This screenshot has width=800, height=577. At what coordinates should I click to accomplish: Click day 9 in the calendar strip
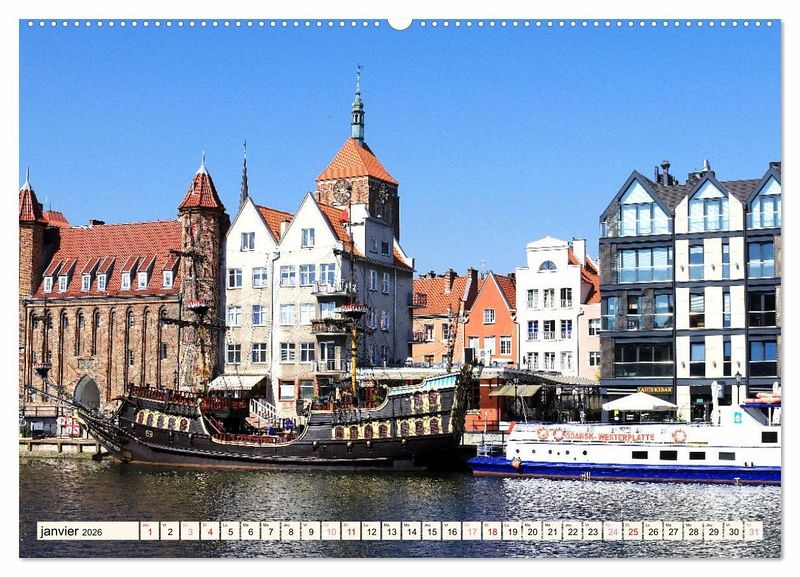coord(311,531)
